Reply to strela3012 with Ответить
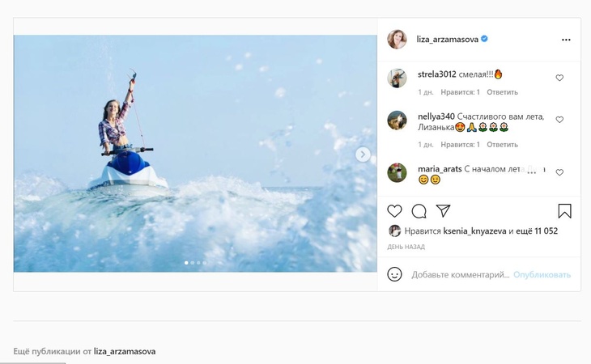The width and height of the screenshot is (591, 364). (x=502, y=92)
